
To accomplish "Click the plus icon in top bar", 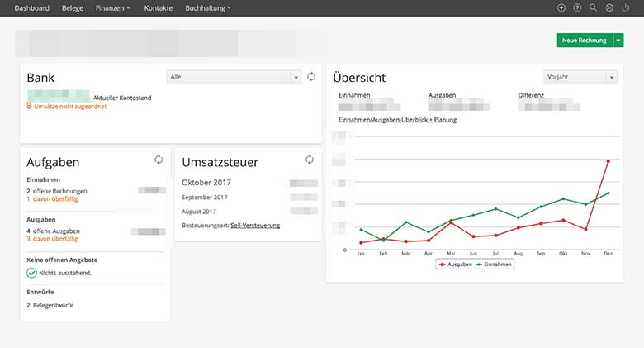I will (561, 7).
